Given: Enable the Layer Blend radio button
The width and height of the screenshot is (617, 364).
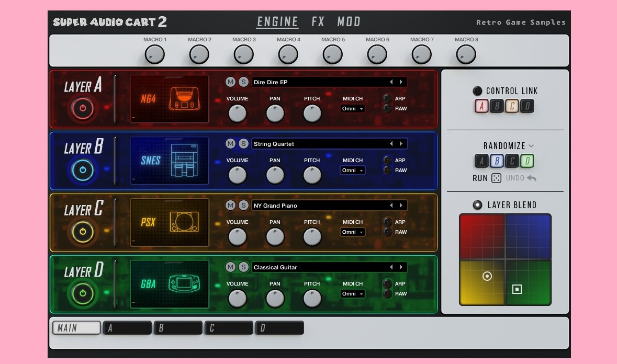Looking at the screenshot, I should click(x=477, y=205).
